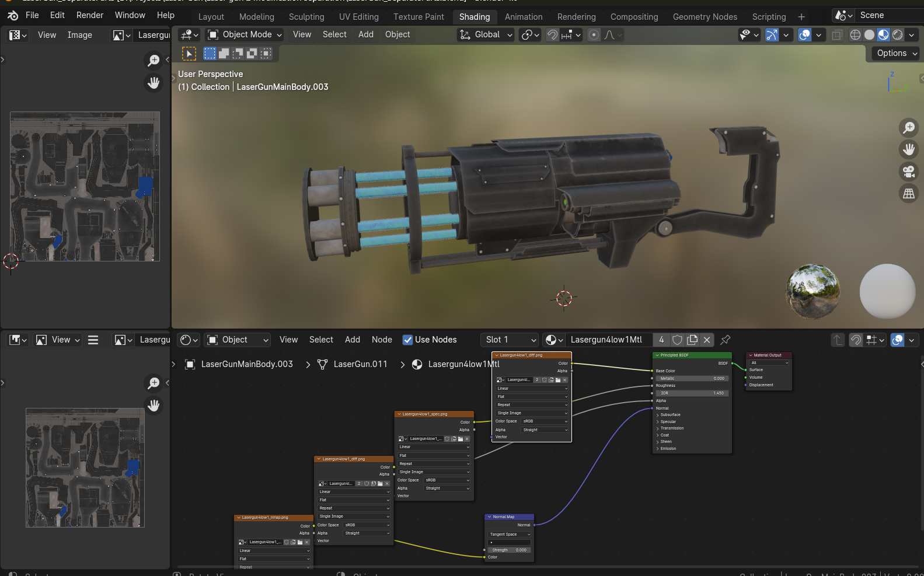924x576 pixels.
Task: Open the Tangent Space dropdown in Normal Map node
Action: pos(510,535)
